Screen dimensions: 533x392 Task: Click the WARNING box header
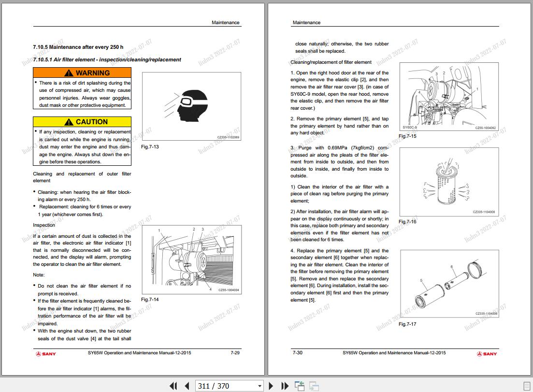click(82, 73)
